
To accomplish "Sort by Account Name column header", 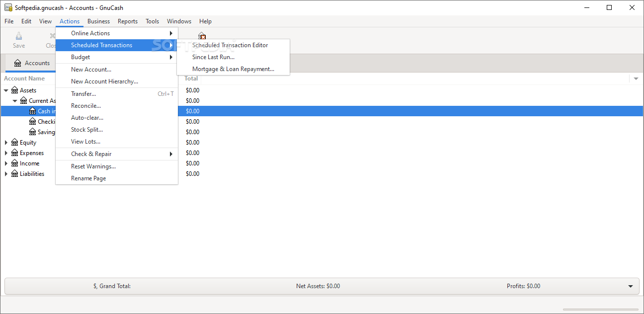I will click(x=24, y=78).
